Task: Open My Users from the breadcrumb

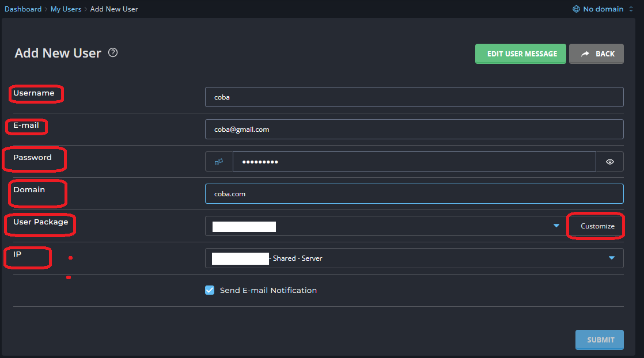Action: click(66, 9)
